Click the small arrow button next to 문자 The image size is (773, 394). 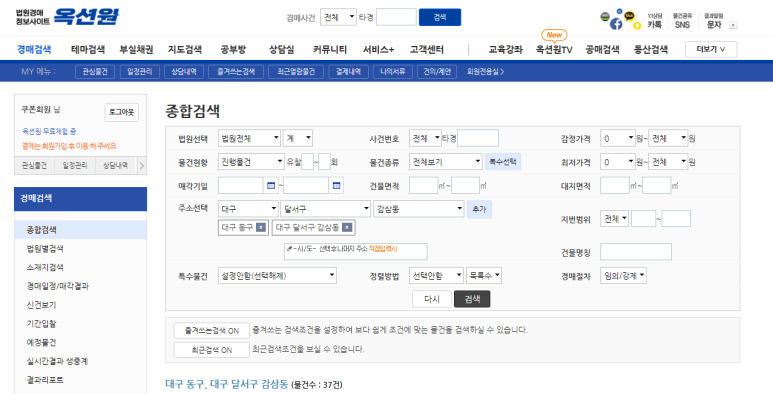coord(733,25)
